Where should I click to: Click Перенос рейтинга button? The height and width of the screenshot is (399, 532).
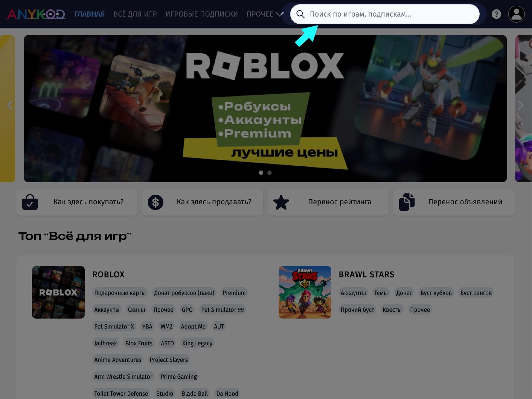click(x=328, y=202)
